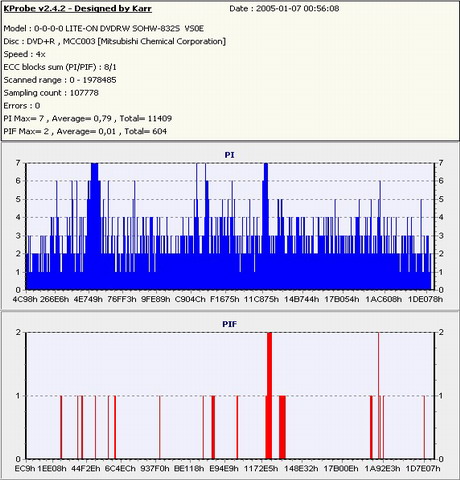Click PI axis label F1675h
The width and height of the screenshot is (460, 480).
point(225,299)
